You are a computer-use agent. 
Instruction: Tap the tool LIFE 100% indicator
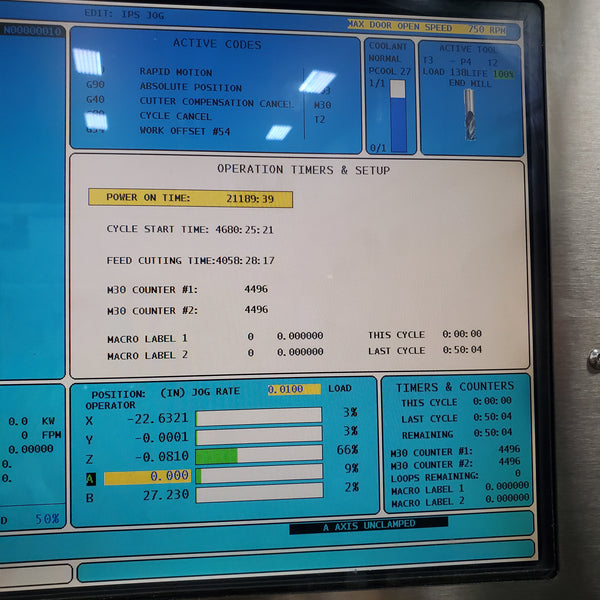[x=491, y=73]
